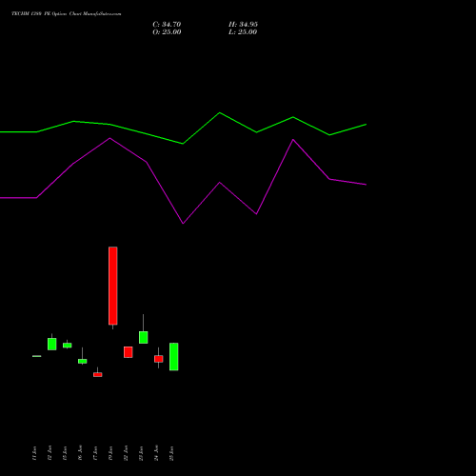Select the close value 'C: 34.70'
The height and width of the screenshot is (476, 476).
coord(167,25)
